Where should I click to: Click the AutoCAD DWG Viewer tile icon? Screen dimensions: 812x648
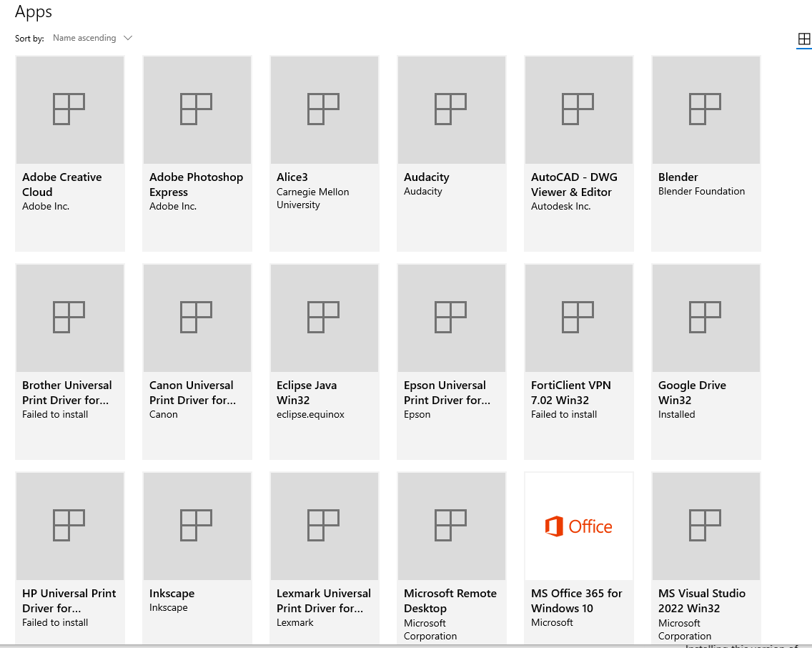[x=579, y=110]
